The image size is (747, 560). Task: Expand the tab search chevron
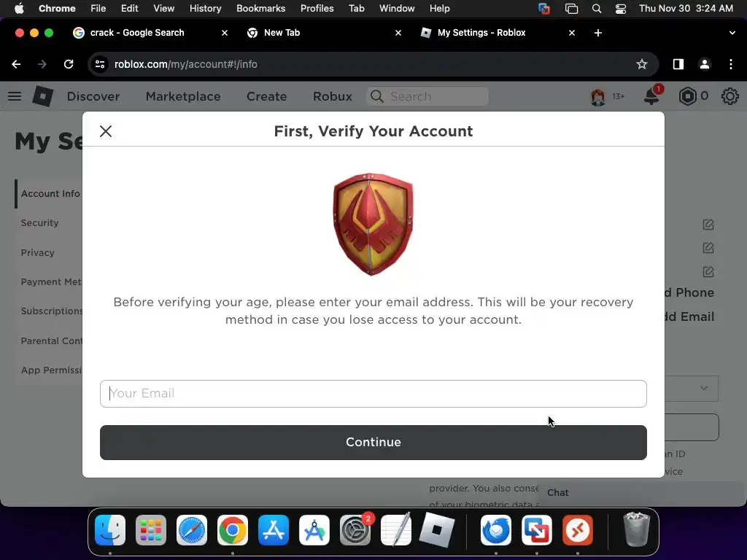[732, 33]
